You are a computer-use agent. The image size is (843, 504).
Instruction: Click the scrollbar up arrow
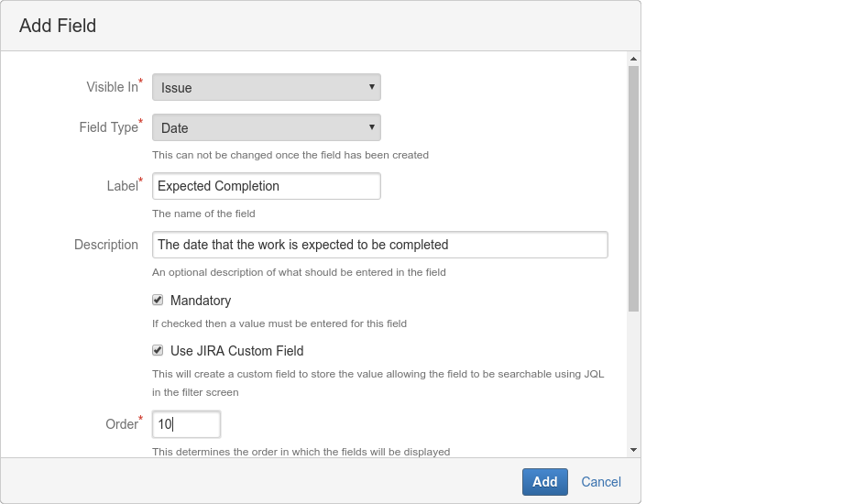633,59
